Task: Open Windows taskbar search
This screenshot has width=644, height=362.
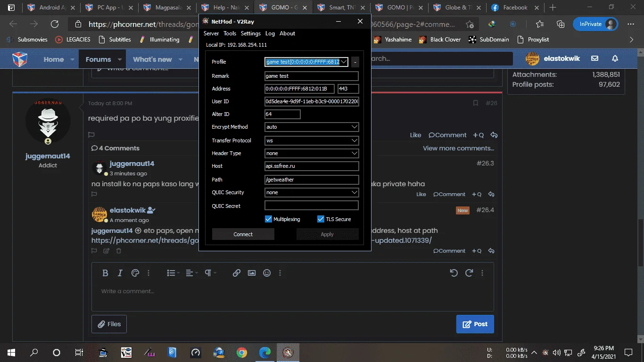Action: click(34, 352)
